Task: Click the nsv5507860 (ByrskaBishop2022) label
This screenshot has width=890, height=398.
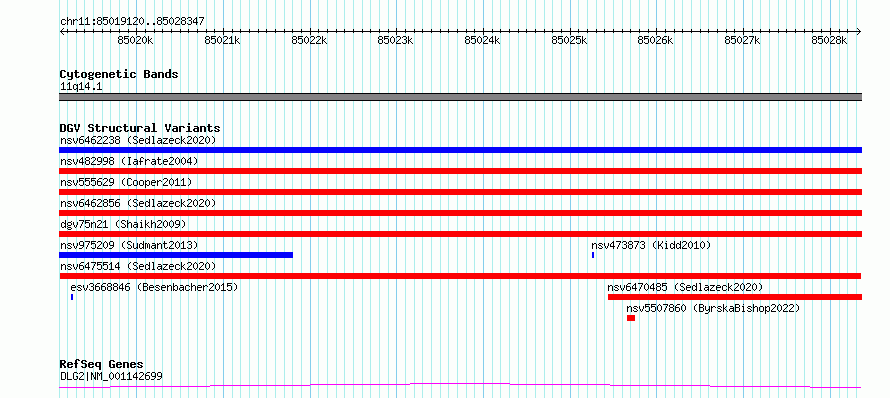Action: [713, 308]
